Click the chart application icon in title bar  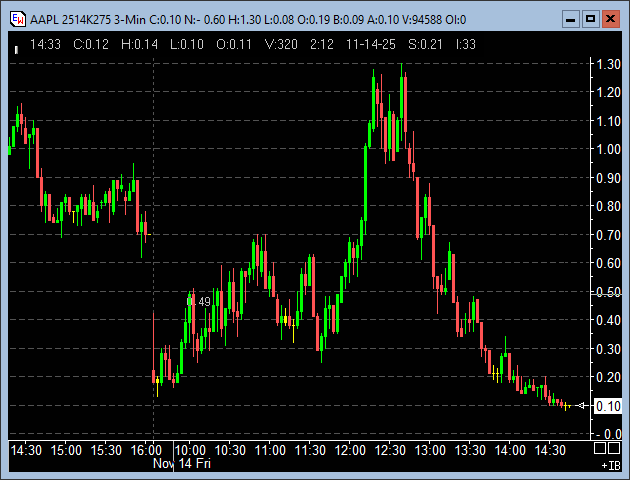(x=17, y=18)
